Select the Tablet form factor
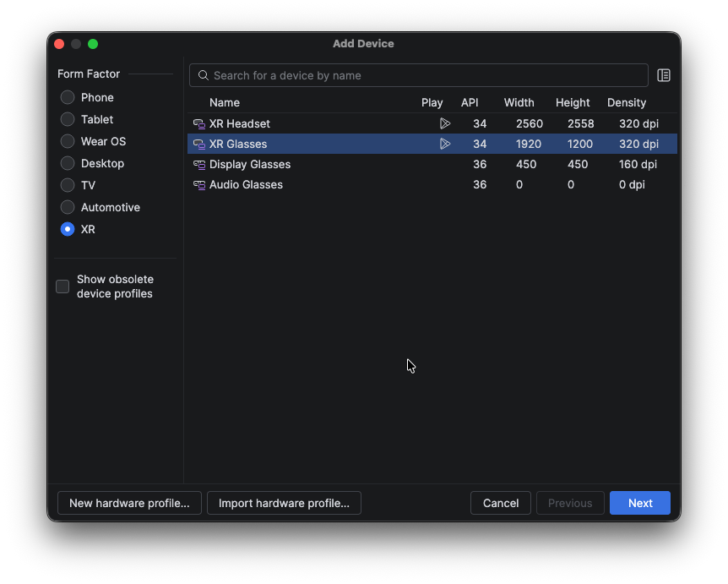The image size is (728, 584). [x=68, y=119]
